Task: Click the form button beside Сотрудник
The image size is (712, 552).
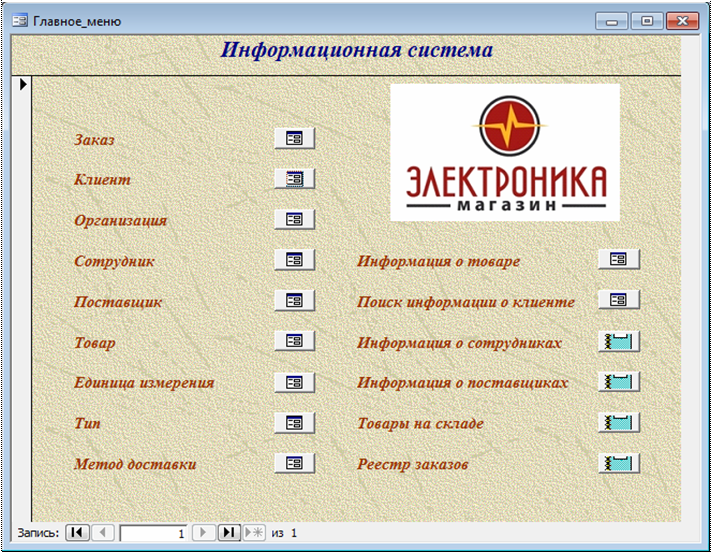Action: [294, 260]
